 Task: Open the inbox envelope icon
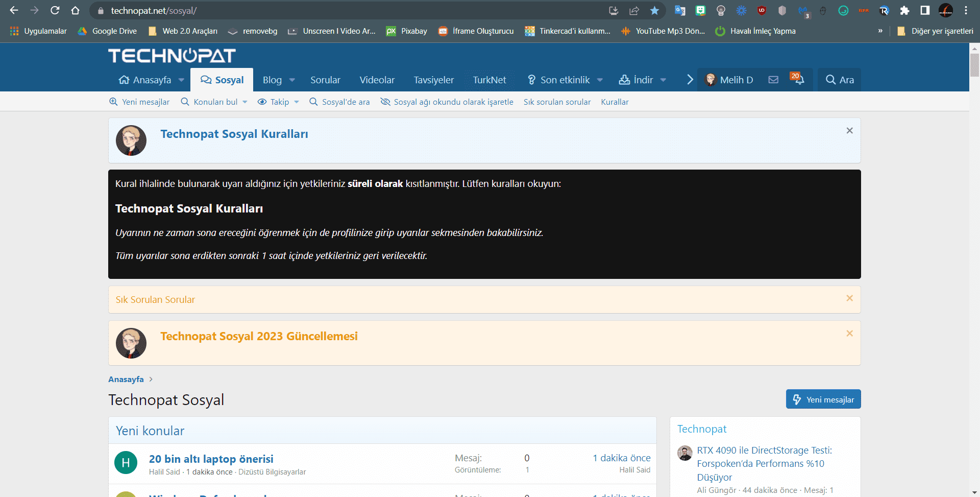point(773,80)
